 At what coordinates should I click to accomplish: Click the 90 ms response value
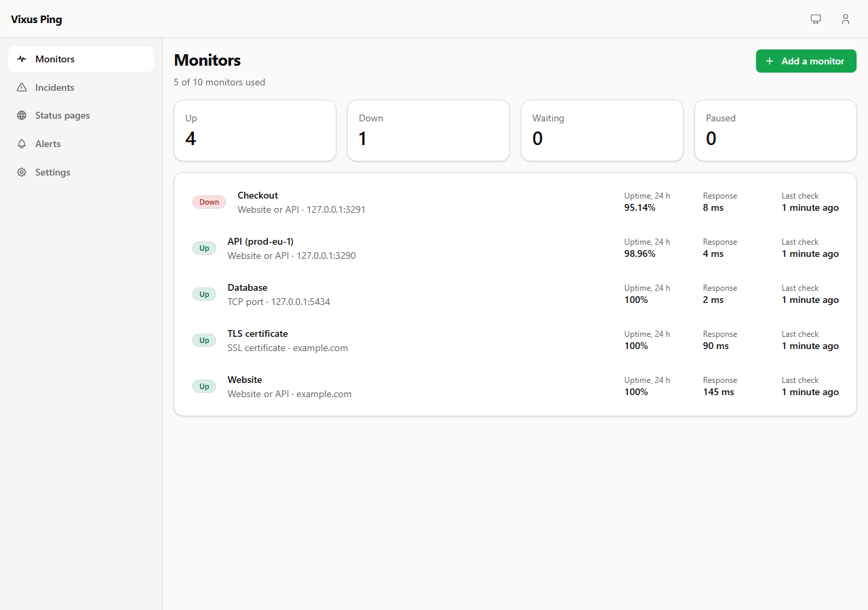coord(716,346)
